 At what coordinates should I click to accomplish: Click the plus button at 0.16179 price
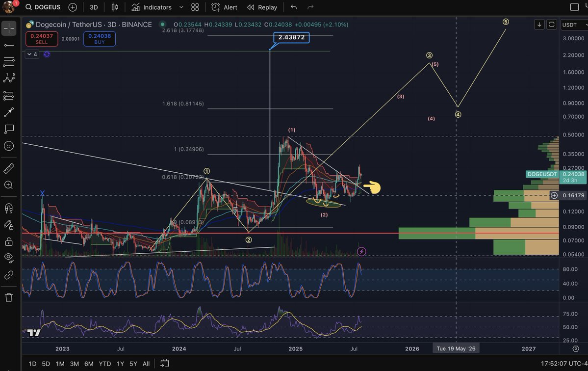[554, 195]
